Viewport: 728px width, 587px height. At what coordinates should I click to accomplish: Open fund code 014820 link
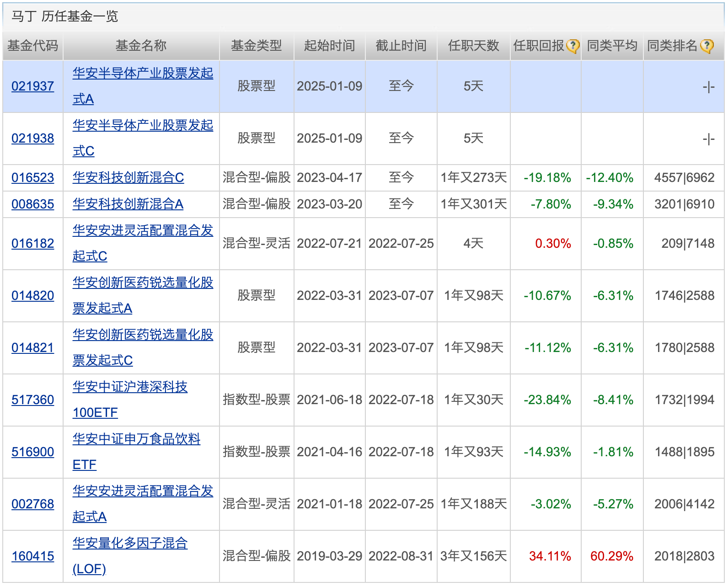pos(33,296)
